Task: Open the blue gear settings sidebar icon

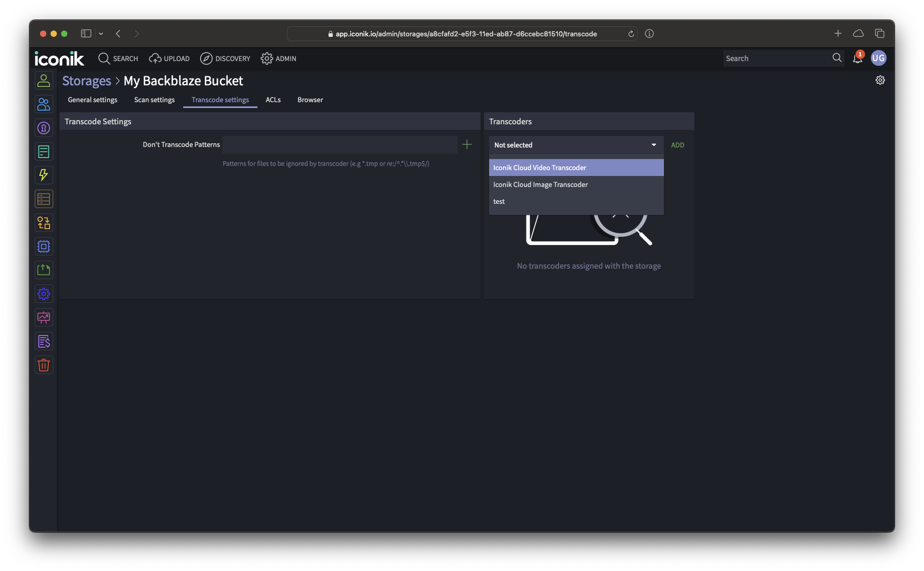Action: coord(44,294)
